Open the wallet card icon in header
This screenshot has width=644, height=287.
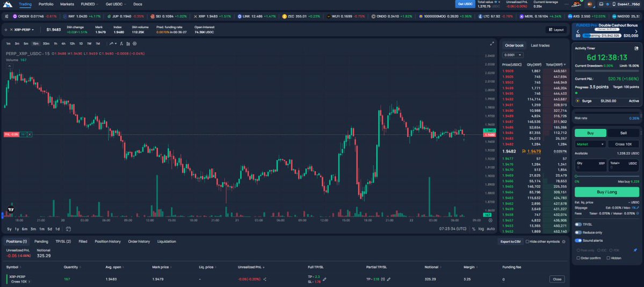[x=601, y=4]
